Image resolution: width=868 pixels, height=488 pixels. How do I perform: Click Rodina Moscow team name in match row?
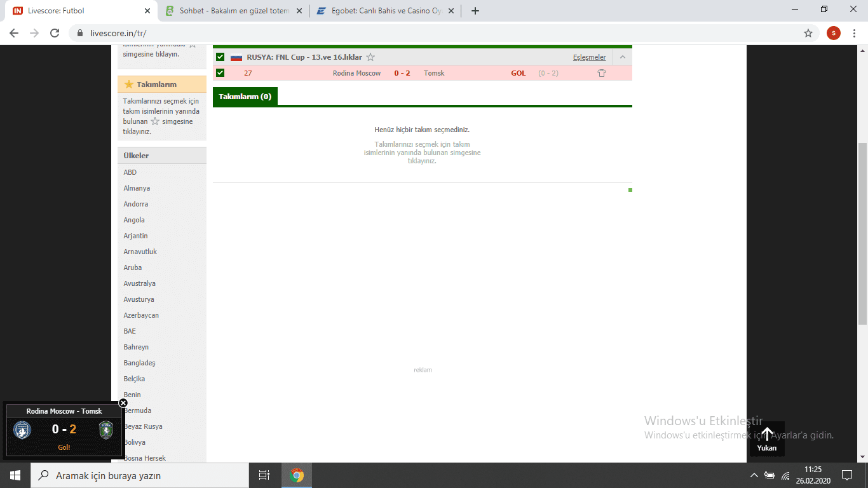click(x=356, y=73)
